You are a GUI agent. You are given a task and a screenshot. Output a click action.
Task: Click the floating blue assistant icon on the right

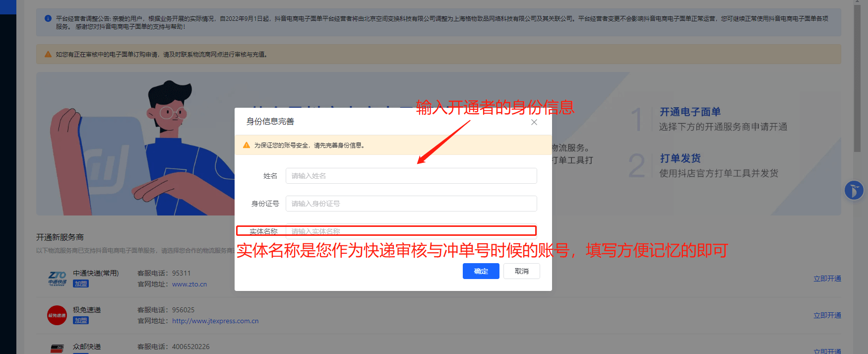[854, 190]
